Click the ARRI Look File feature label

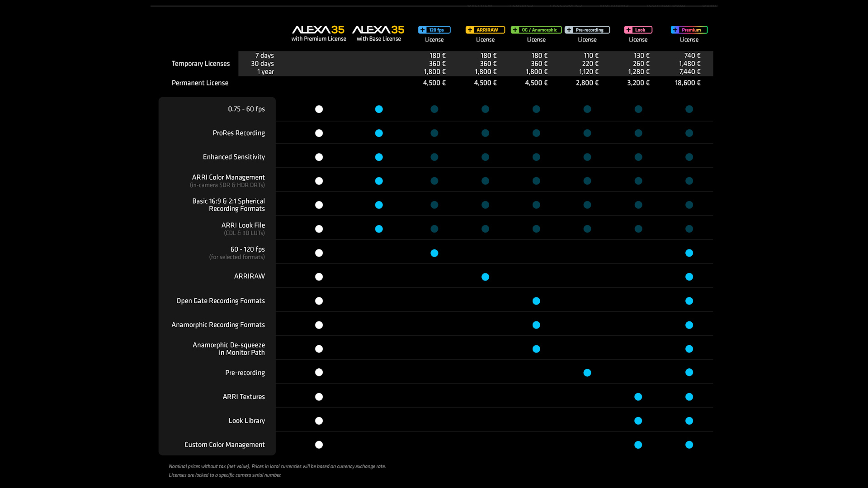click(x=243, y=225)
